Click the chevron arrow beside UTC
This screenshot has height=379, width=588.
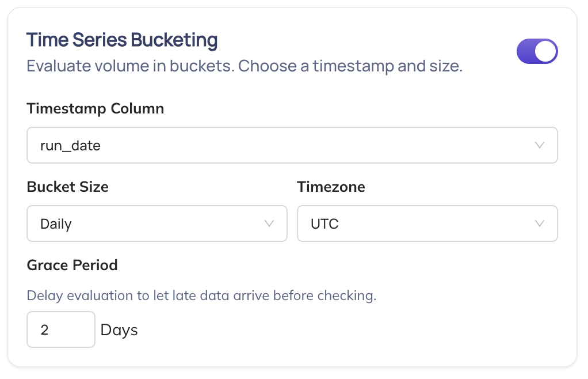coord(539,223)
